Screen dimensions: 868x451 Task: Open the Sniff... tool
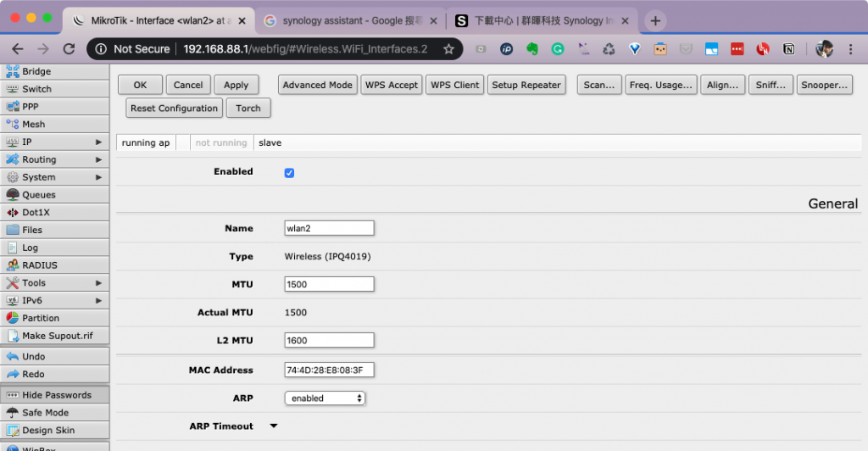click(x=771, y=85)
